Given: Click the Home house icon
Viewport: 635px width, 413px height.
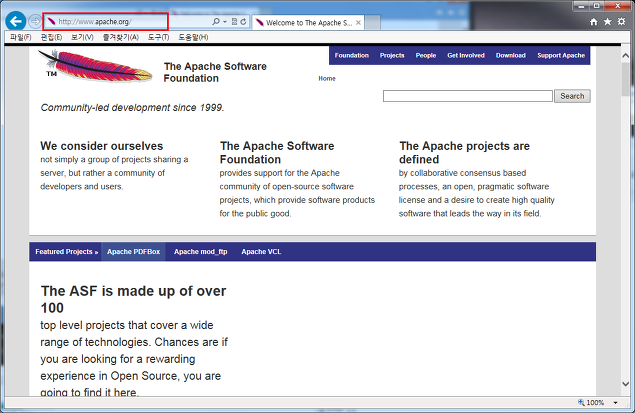Looking at the screenshot, I should [594, 22].
